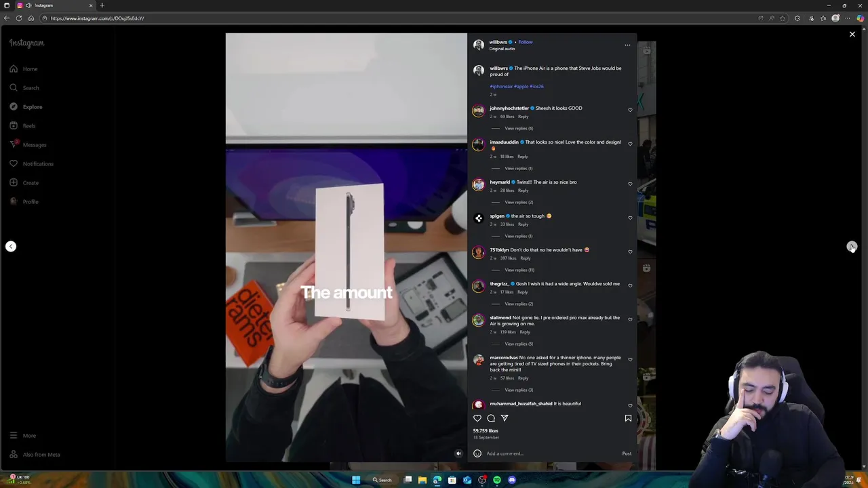Like muhammad_huzaifah_shahid's comment

tap(630, 405)
